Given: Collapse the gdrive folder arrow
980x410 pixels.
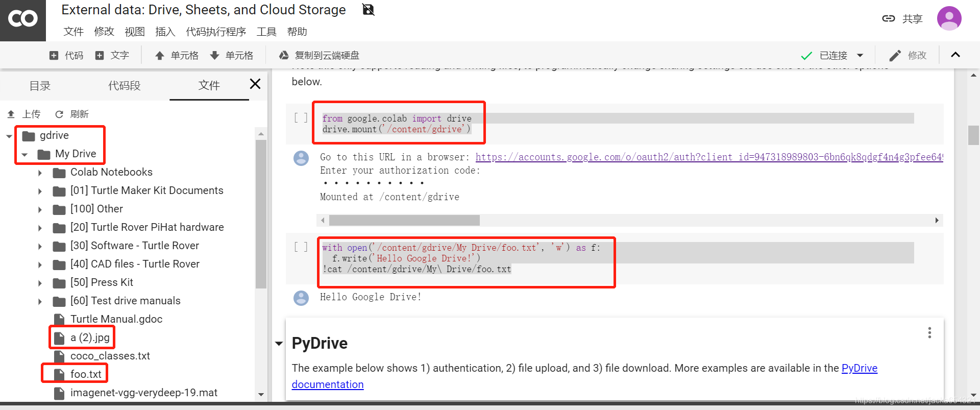Looking at the screenshot, I should [9, 136].
